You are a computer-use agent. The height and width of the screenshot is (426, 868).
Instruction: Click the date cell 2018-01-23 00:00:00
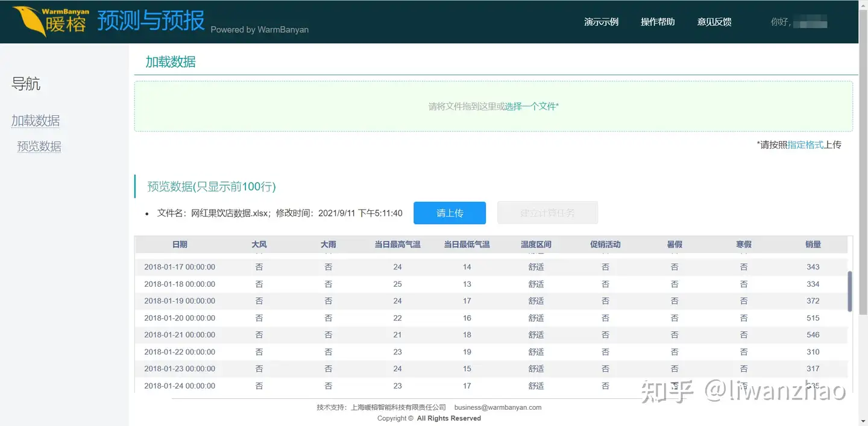pos(180,369)
